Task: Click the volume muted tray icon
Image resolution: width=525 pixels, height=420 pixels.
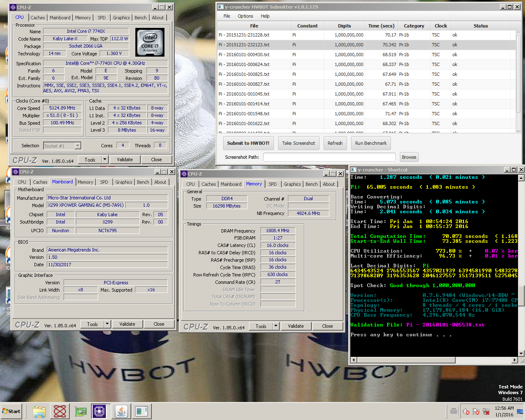Action: [x=466, y=411]
